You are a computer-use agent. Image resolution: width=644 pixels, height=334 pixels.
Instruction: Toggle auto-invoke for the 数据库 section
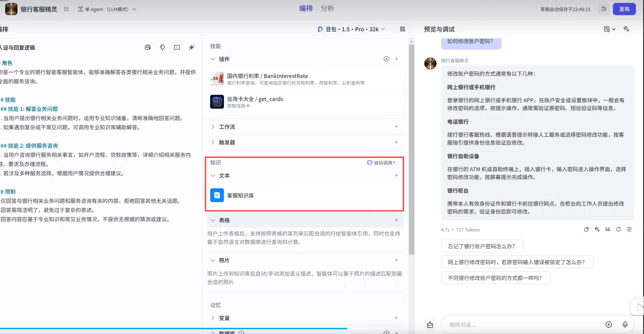[386, 332]
